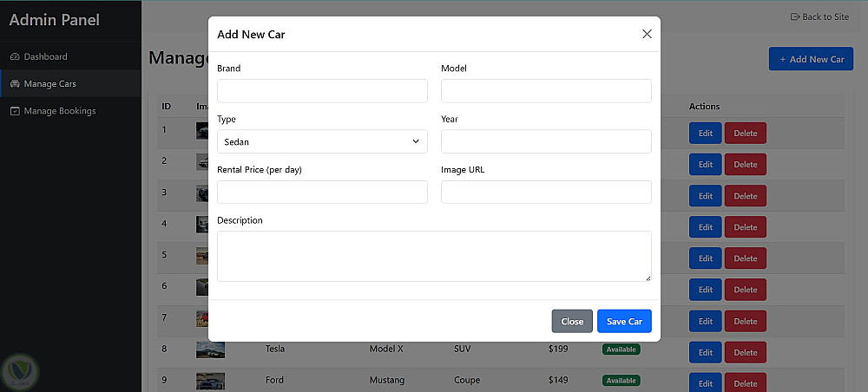Select the Year input field
Image resolution: width=868 pixels, height=392 pixels.
tap(546, 141)
